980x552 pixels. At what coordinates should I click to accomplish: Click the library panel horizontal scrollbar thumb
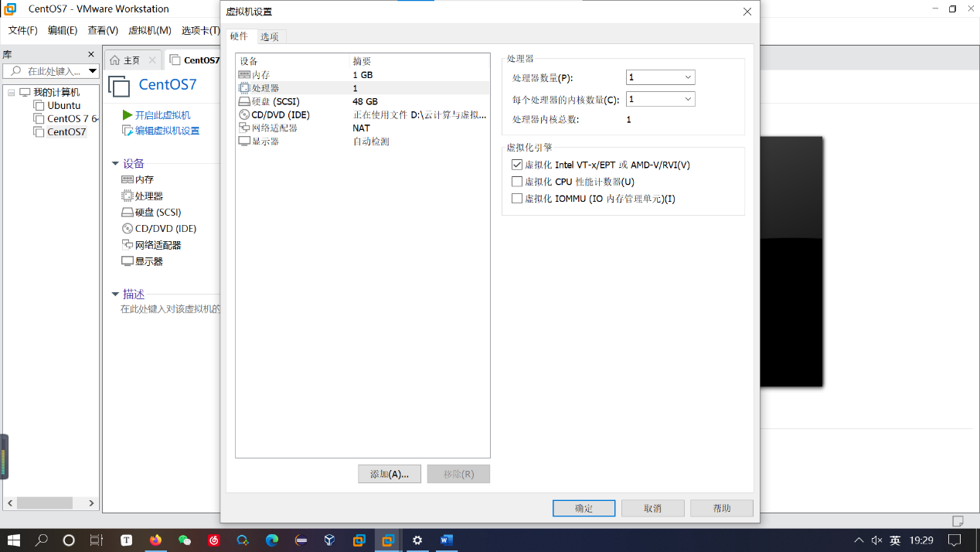(45, 503)
